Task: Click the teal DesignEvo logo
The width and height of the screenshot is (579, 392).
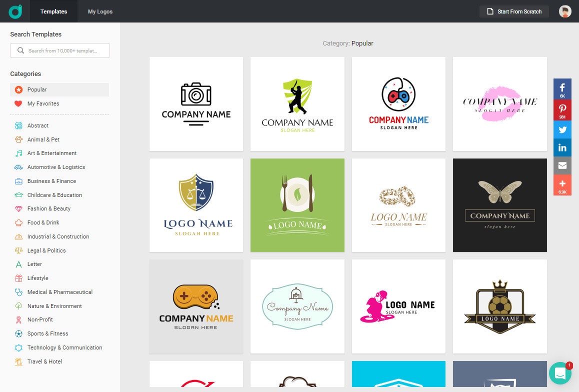Action: point(14,11)
